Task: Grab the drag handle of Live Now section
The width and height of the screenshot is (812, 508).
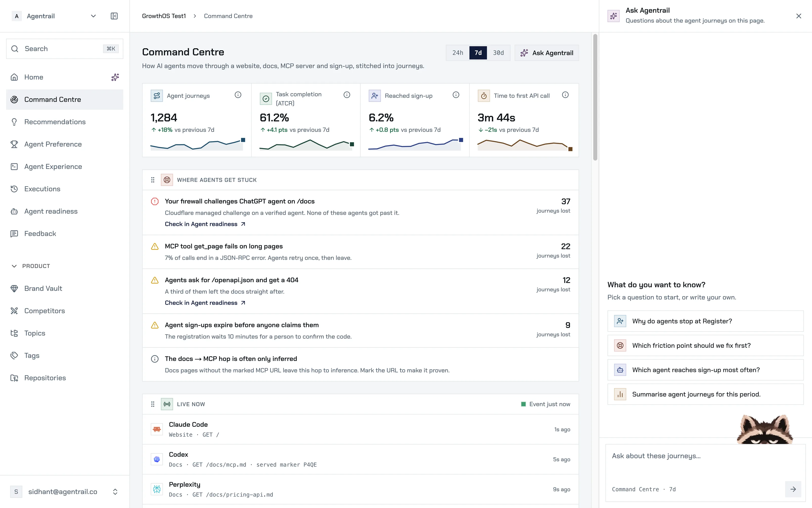Action: point(153,404)
